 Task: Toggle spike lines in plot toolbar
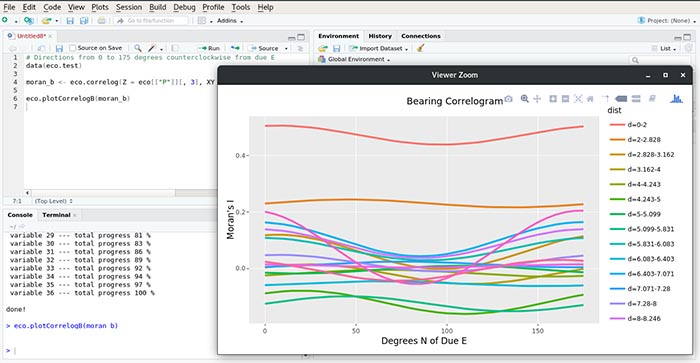[605, 99]
